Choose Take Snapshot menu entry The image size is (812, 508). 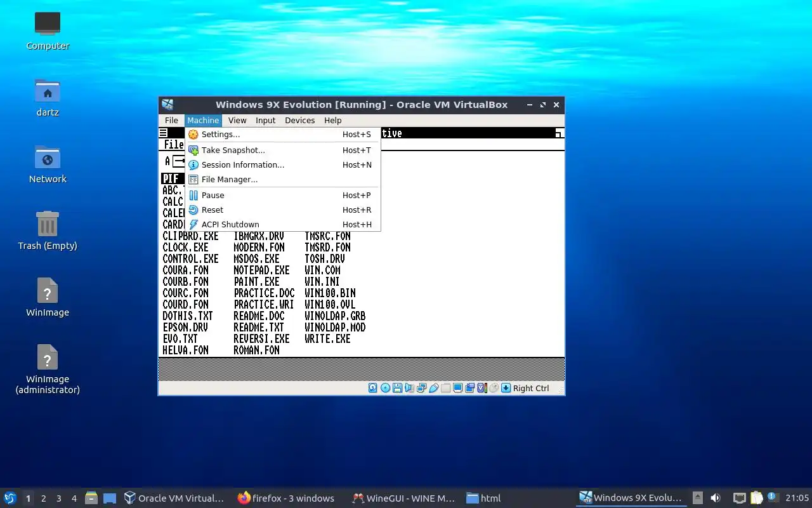[283, 150]
